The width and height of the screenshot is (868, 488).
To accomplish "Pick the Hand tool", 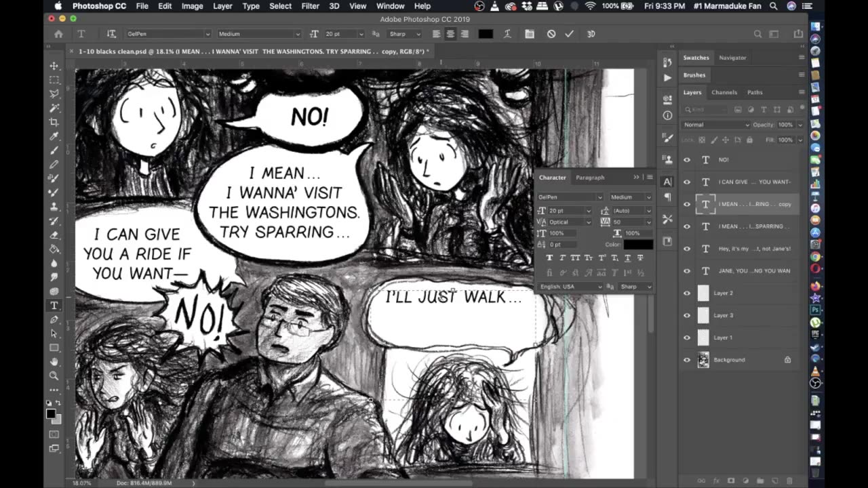I will [54, 362].
